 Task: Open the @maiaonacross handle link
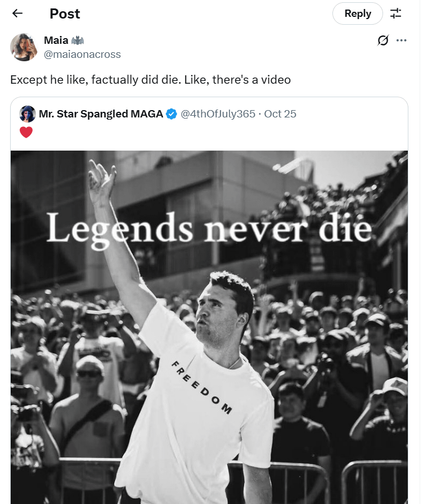coord(82,55)
